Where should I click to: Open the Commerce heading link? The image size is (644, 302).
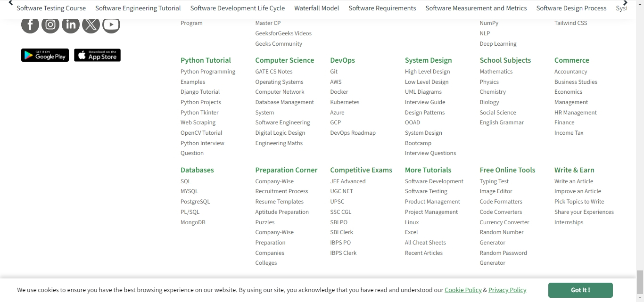click(572, 60)
